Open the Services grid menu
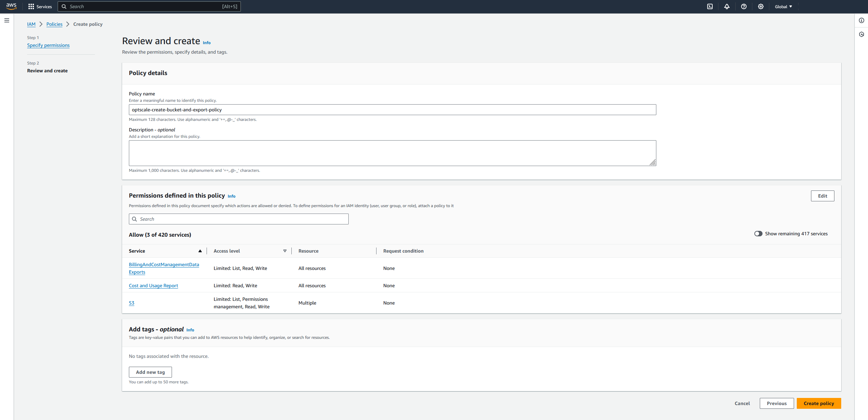Screen dimensions: 868x420 (x=40, y=6)
